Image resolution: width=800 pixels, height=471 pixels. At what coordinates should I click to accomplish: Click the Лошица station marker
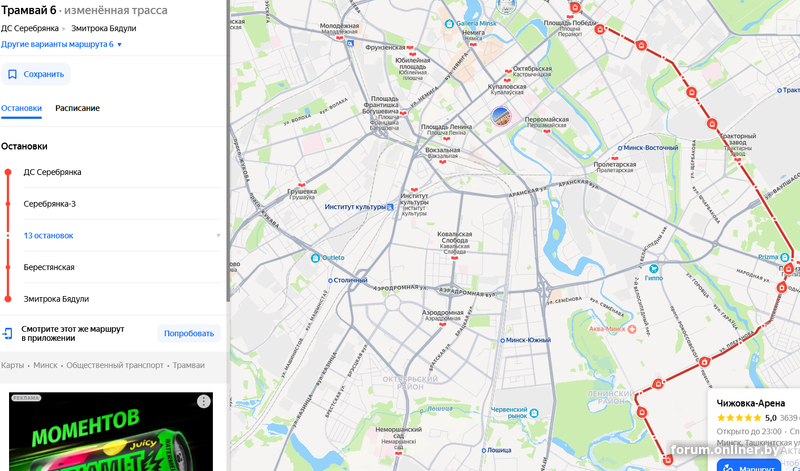point(483,451)
